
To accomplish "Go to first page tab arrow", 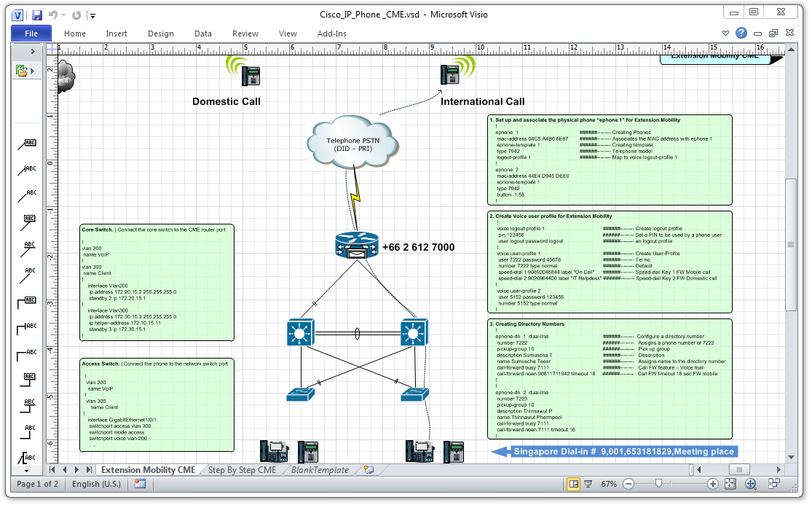I will (52, 470).
